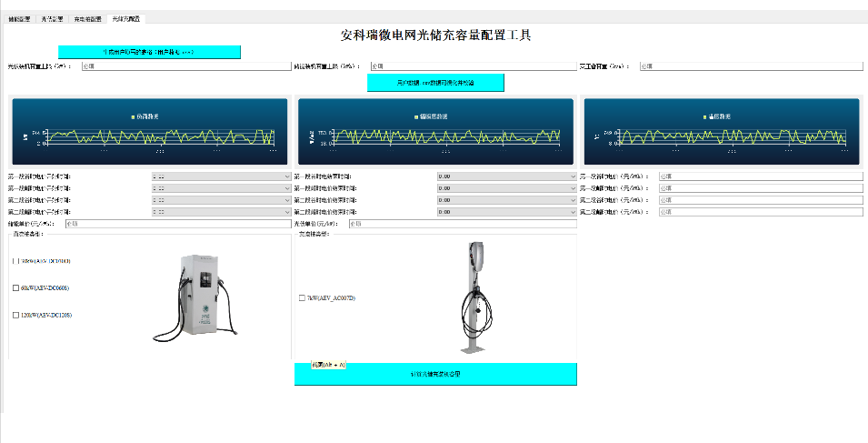The width and height of the screenshot is (868, 443).
Task: Focus first-period peak price (元/kWh) field
Action: [761, 188]
